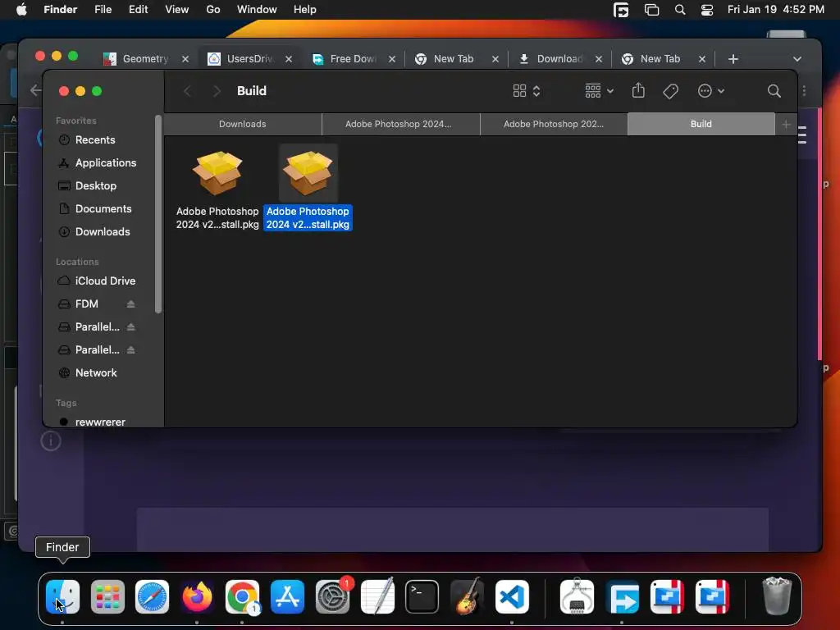Go forward in the Finder window
840x630 pixels.
[x=217, y=91]
